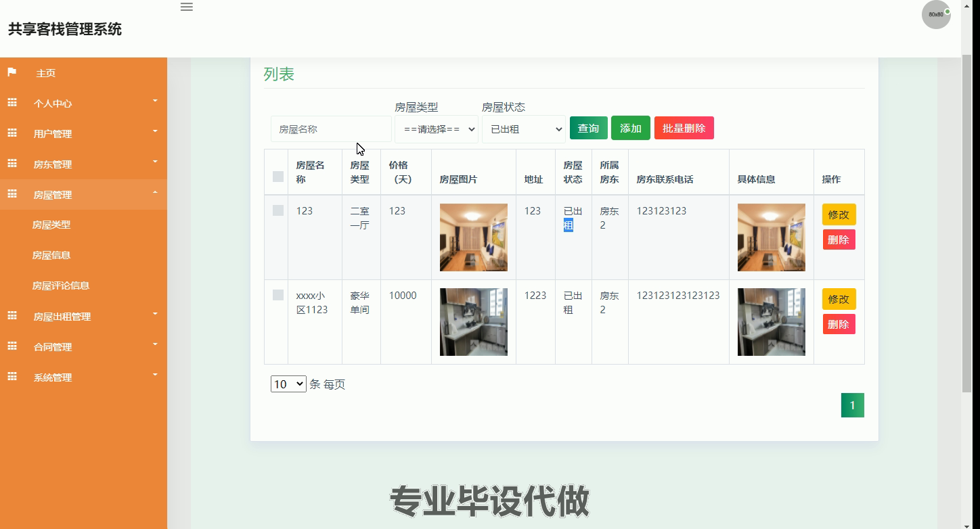Open the 房屋状态 dropdown showing 已出租
The image size is (980, 529).
[524, 129]
